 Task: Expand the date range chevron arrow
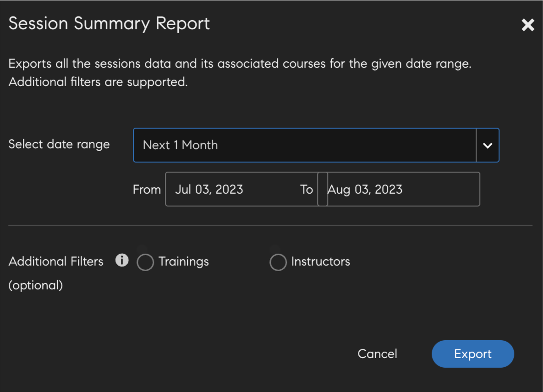click(488, 146)
